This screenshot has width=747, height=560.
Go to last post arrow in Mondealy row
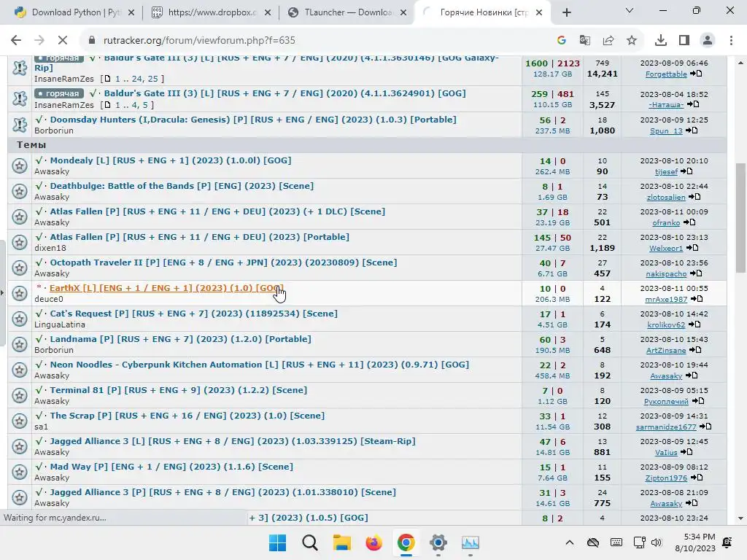(686, 171)
